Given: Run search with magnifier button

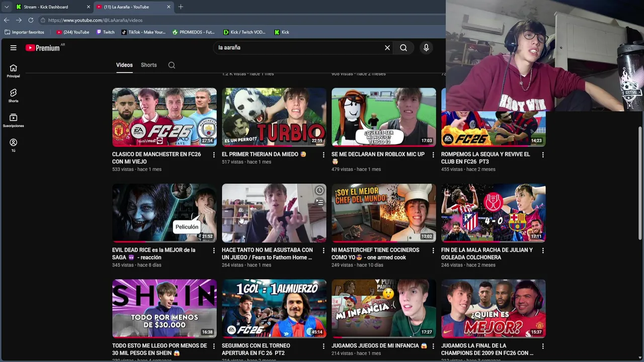Looking at the screenshot, I should pyautogui.click(x=404, y=48).
